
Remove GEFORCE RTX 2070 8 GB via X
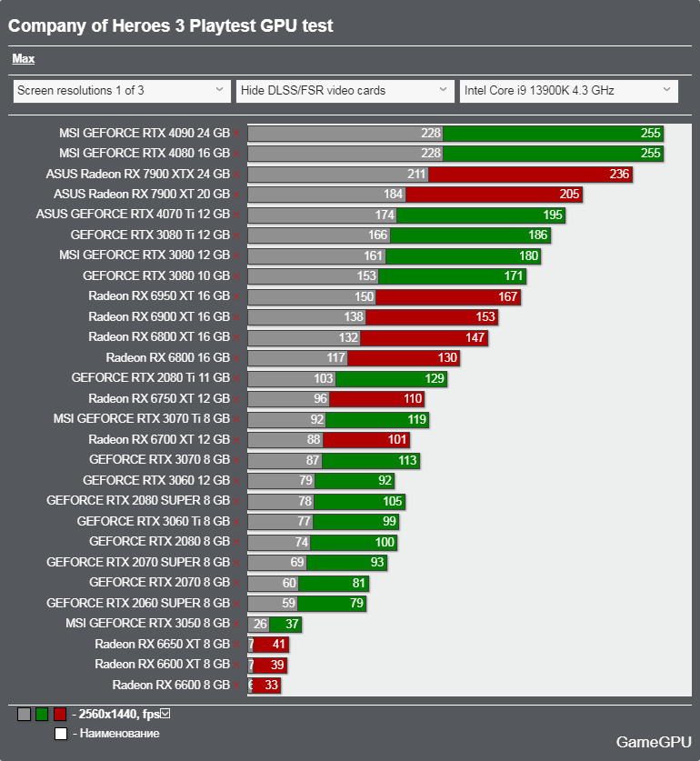(x=236, y=584)
